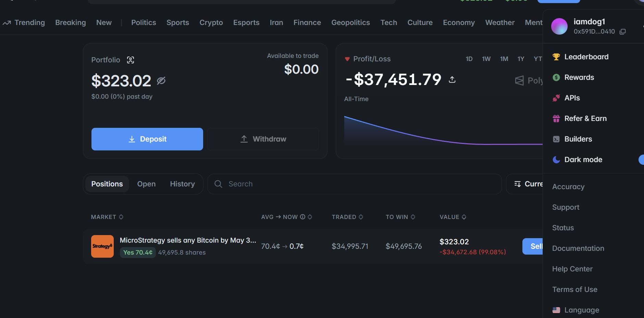Click the Refer & Earn gift icon

pyautogui.click(x=556, y=119)
